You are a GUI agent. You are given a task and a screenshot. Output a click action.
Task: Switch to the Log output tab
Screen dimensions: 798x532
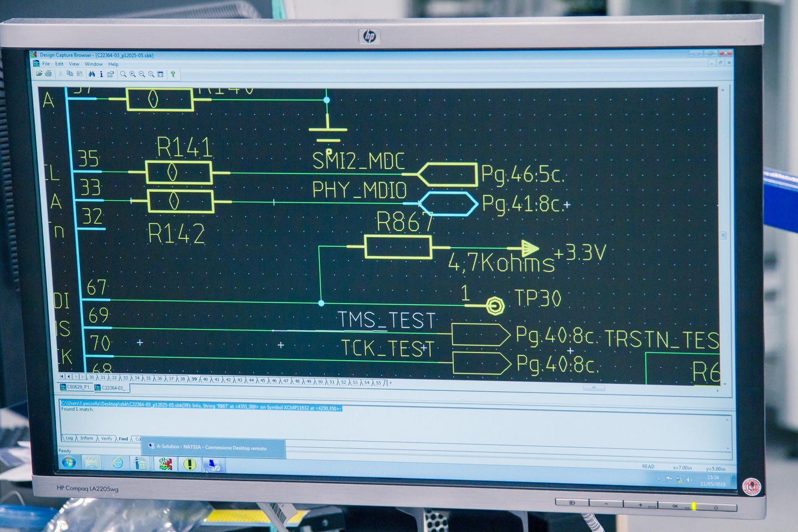[69, 438]
